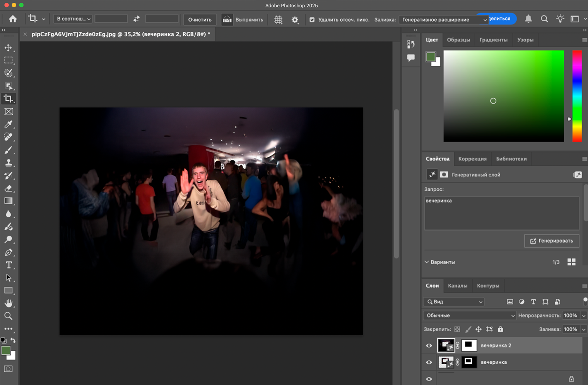This screenshot has height=385, width=588.
Task: Select the Eyedropper tool
Action: pos(8,124)
